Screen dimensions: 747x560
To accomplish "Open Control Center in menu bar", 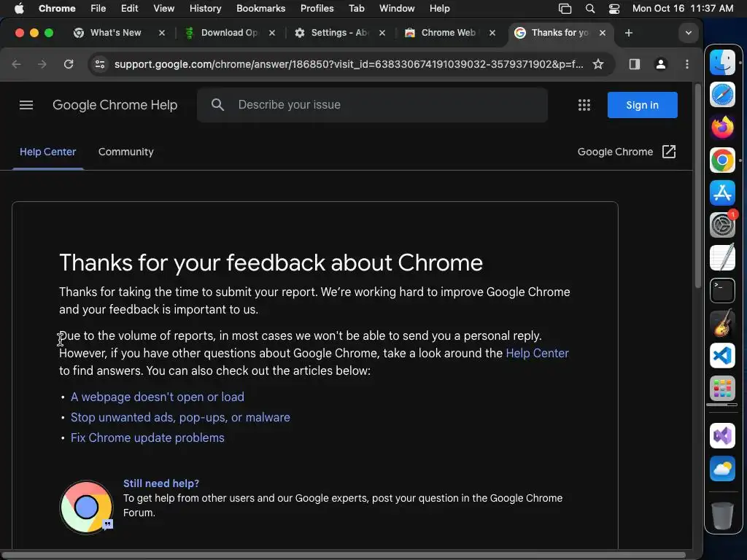I will point(614,9).
